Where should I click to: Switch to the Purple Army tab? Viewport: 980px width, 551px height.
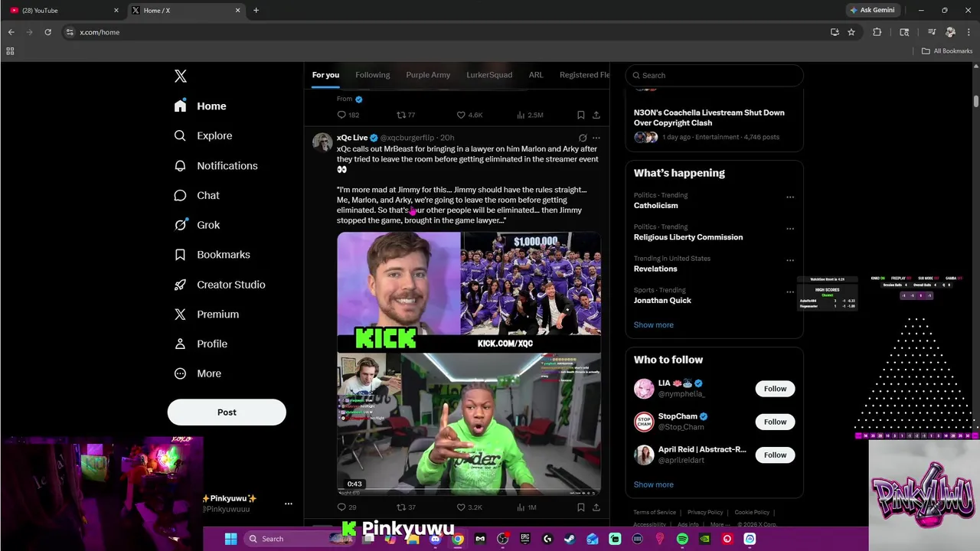point(428,75)
